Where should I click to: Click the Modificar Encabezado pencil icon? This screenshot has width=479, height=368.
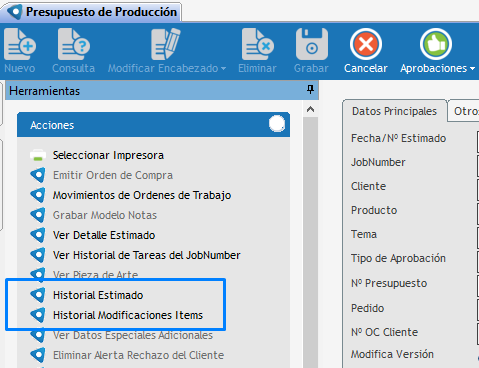click(x=165, y=44)
